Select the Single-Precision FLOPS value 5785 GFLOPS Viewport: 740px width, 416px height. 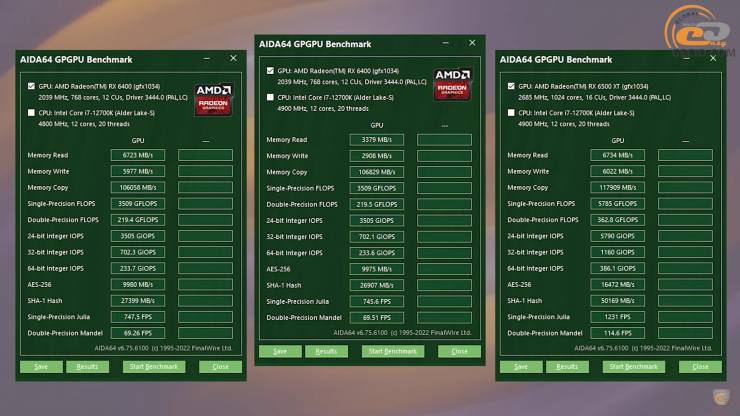[617, 204]
